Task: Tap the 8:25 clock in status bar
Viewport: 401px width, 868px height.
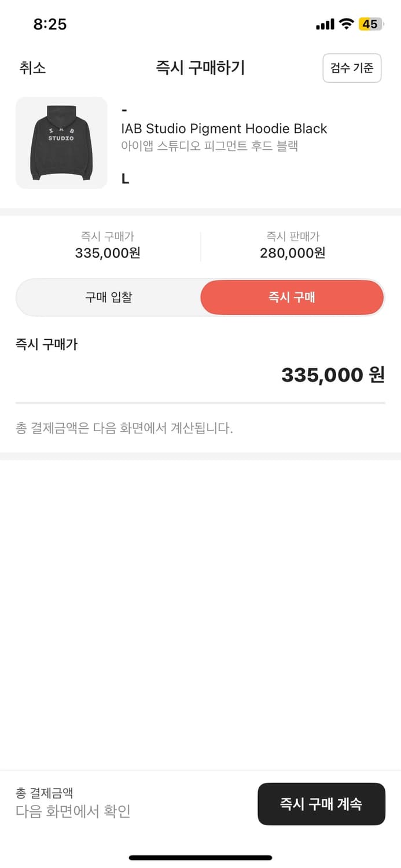Action: pos(51,24)
